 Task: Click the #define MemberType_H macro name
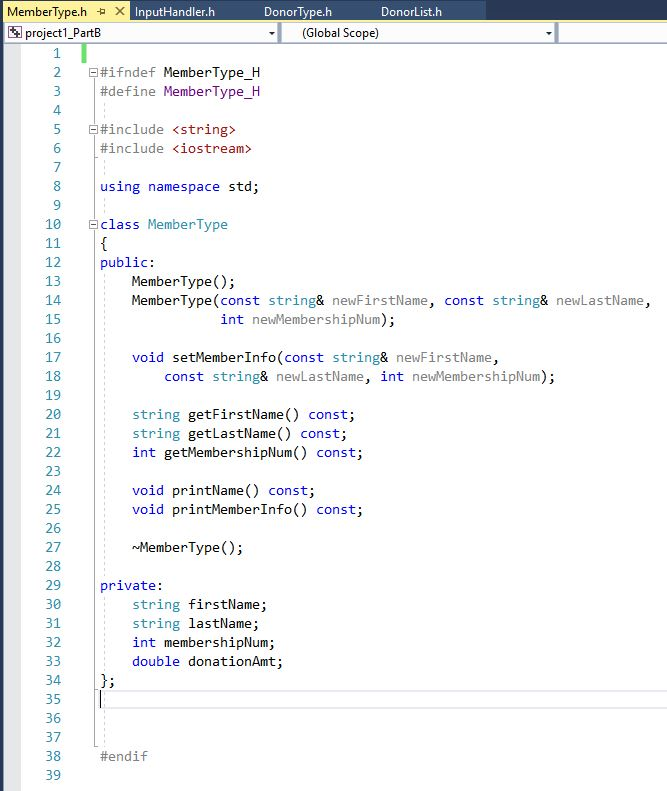(211, 91)
